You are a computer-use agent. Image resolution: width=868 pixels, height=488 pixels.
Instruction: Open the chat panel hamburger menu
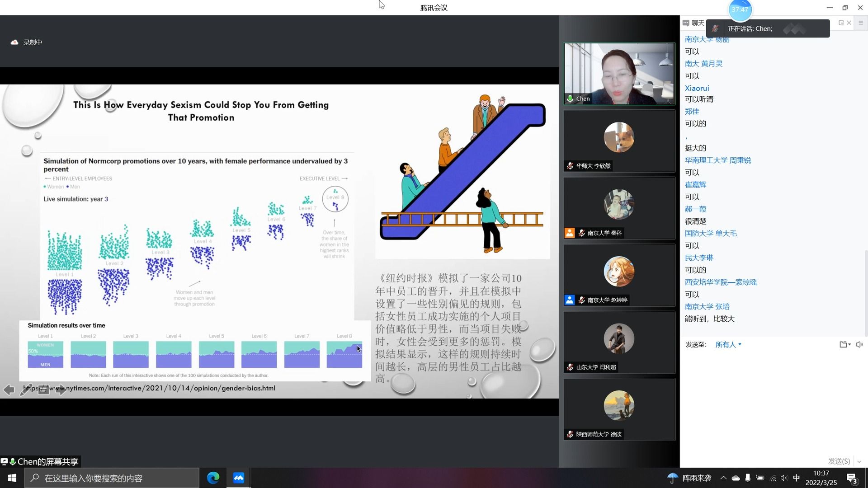(x=861, y=23)
